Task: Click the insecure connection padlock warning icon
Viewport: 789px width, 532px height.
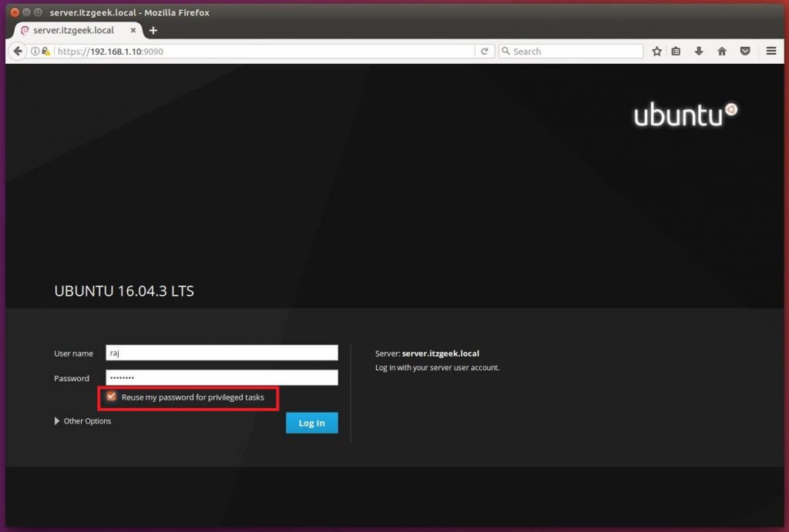Action: pos(45,52)
